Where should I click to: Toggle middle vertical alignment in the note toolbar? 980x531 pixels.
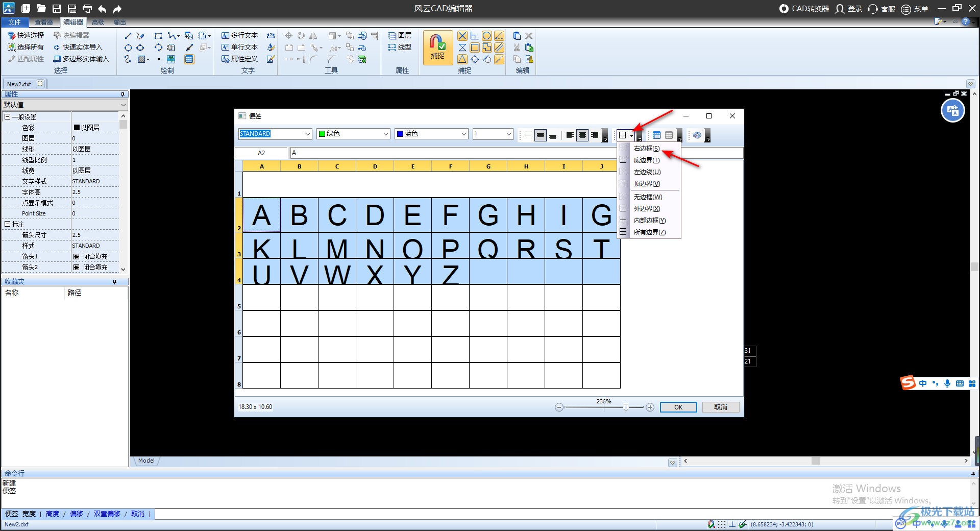tap(540, 135)
